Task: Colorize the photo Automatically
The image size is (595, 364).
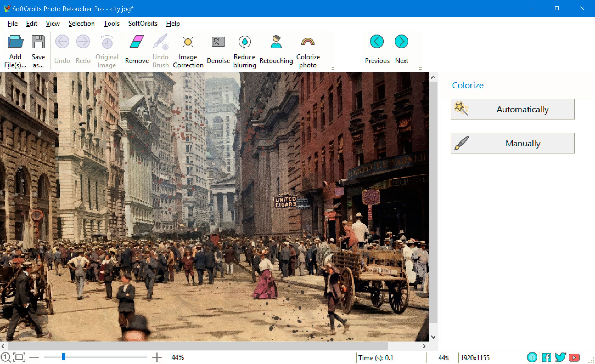Action: click(512, 109)
